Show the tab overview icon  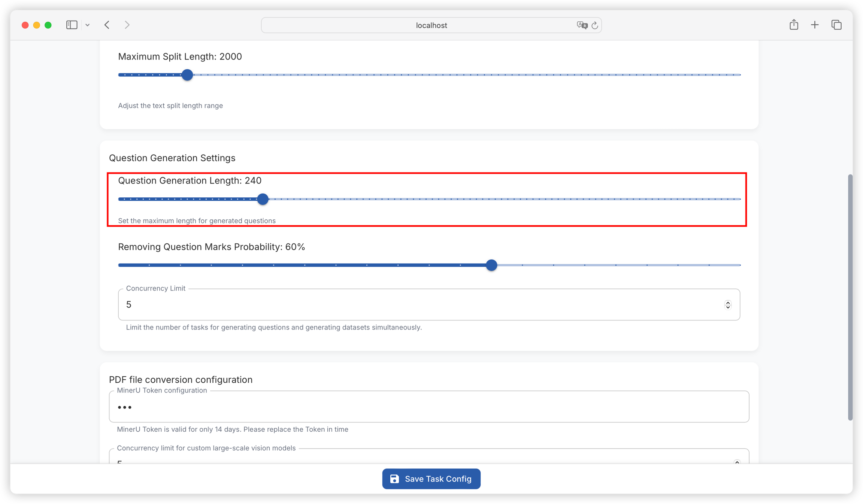[836, 25]
